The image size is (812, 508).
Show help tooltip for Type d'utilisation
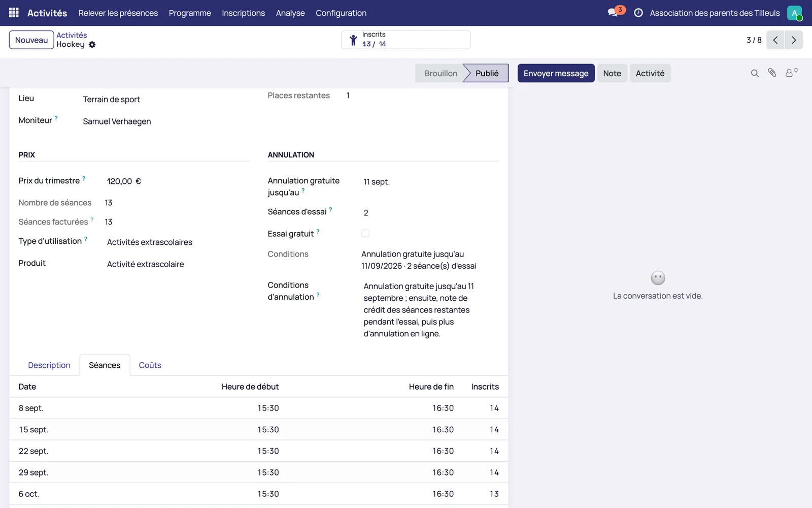[x=86, y=239]
